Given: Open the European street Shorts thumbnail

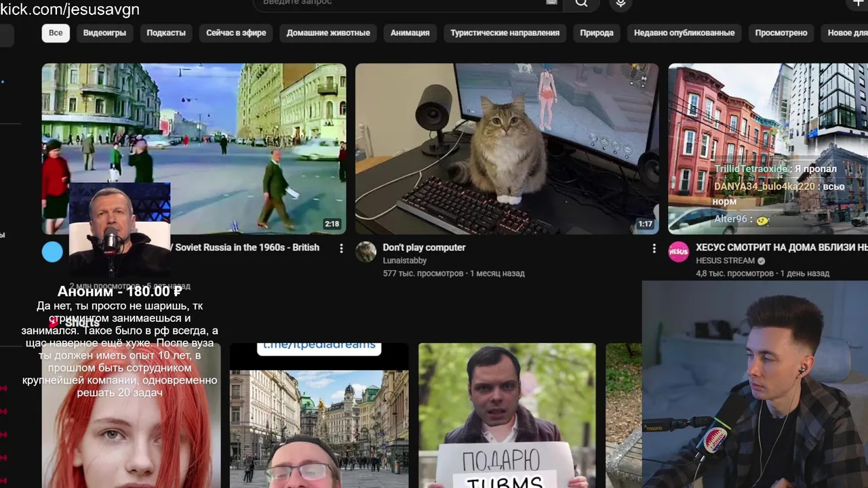Looking at the screenshot, I should tap(319, 415).
